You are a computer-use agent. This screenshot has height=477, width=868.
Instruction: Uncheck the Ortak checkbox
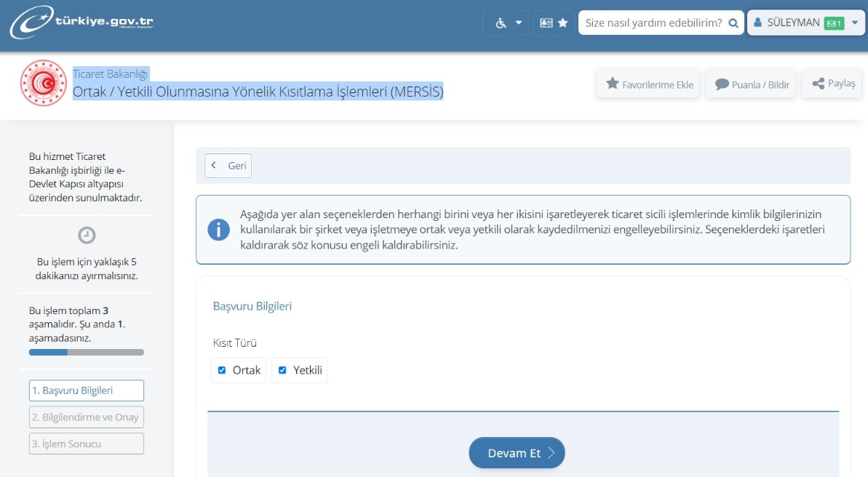tap(222, 370)
